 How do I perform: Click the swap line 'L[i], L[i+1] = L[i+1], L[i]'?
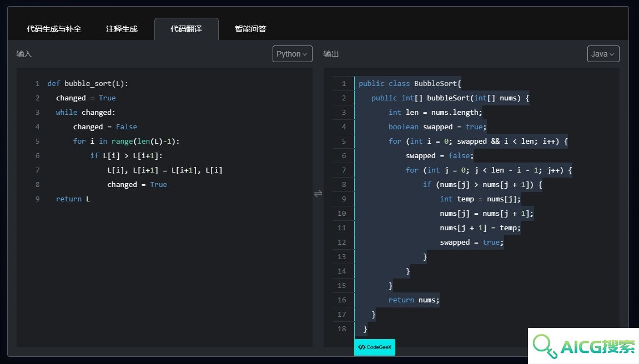[x=165, y=170]
